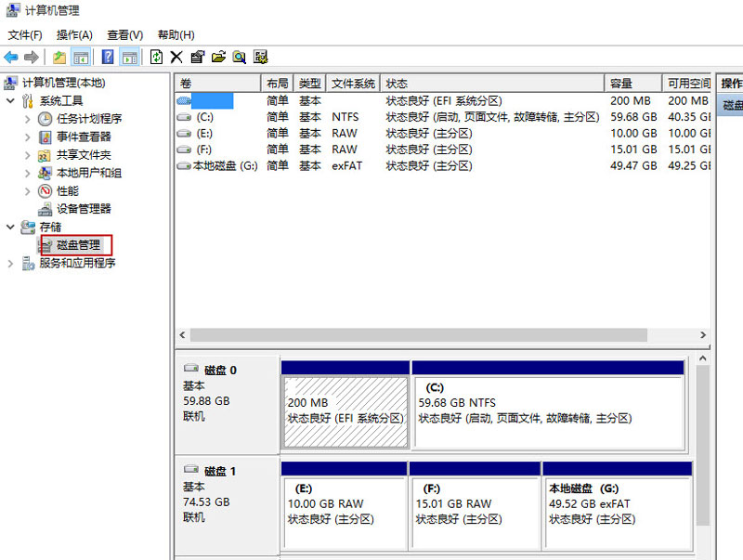
Task: Select the 本地用户和组 icon in the tree
Action: click(x=45, y=173)
